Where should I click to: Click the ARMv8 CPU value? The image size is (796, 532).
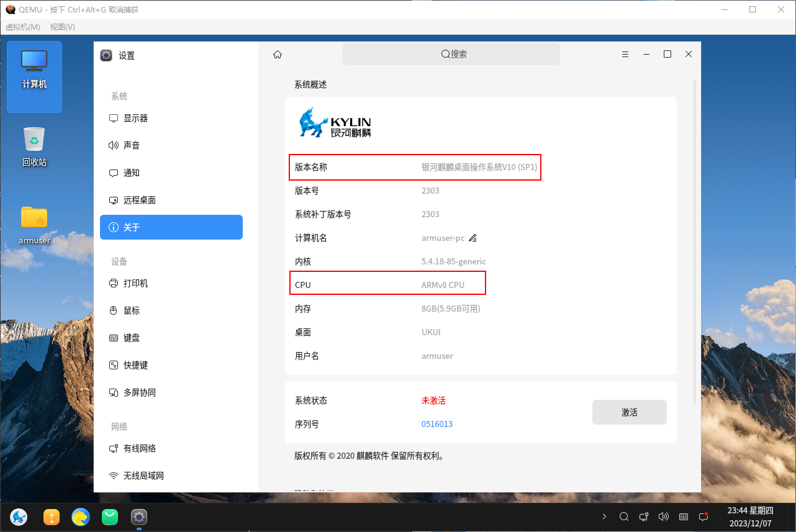443,285
